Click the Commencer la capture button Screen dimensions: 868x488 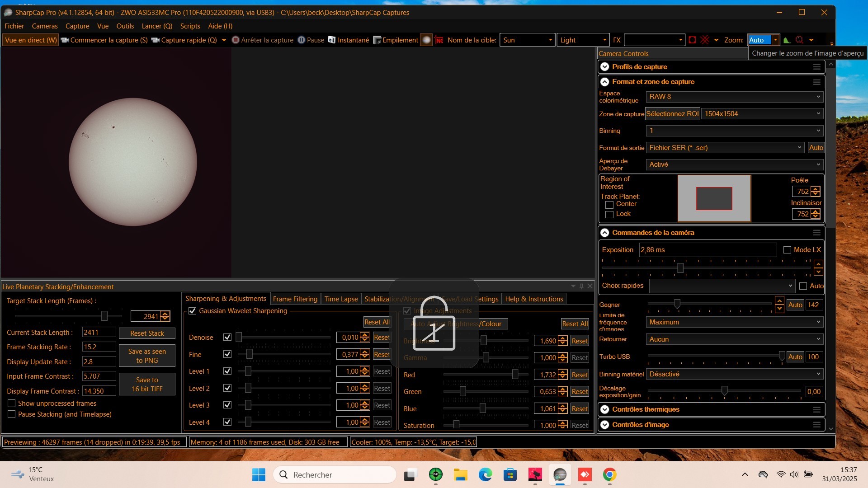click(104, 40)
